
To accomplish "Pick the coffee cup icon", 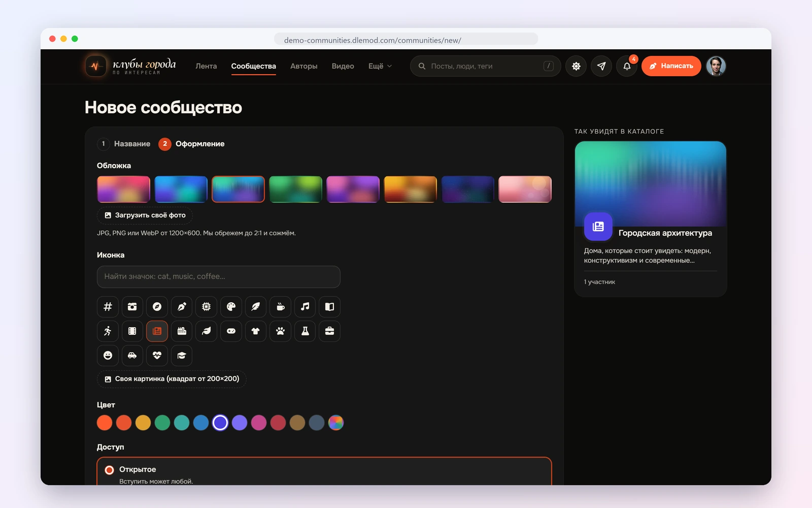I will [280, 307].
